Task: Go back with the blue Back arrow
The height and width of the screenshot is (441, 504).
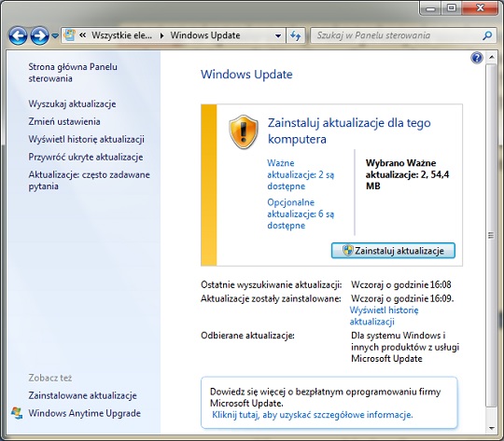Action: click(18, 35)
